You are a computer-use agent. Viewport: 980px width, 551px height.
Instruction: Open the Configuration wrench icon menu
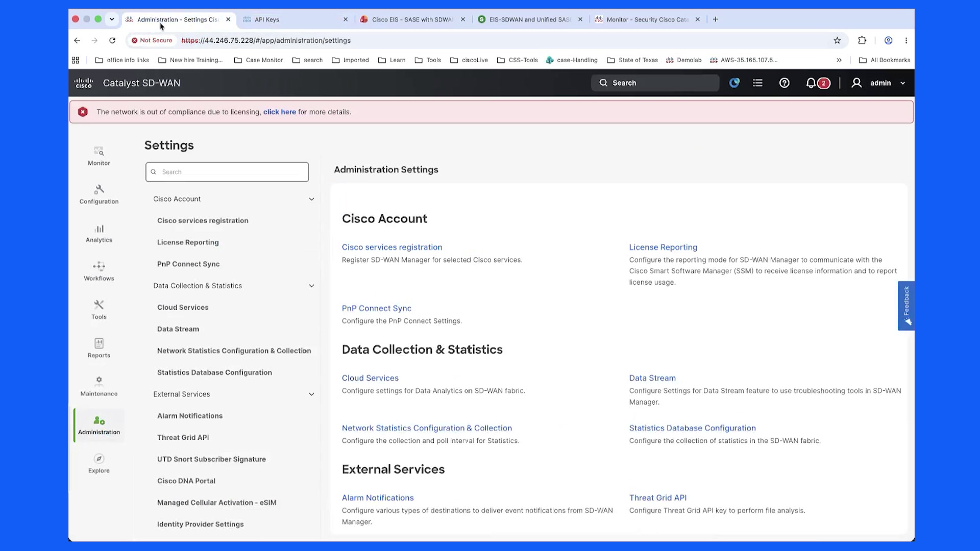click(x=99, y=194)
